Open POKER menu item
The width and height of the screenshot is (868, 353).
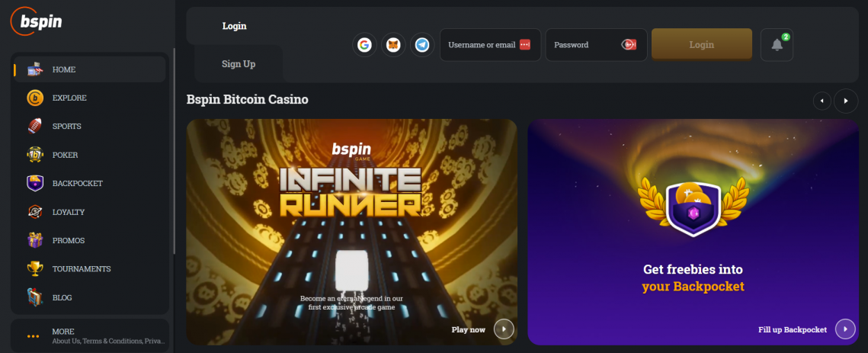click(x=90, y=155)
